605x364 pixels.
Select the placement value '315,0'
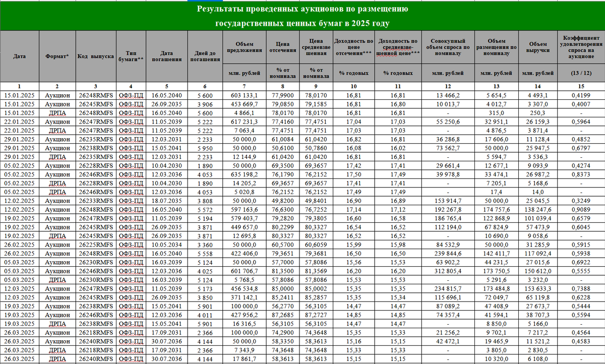pyautogui.click(x=496, y=113)
